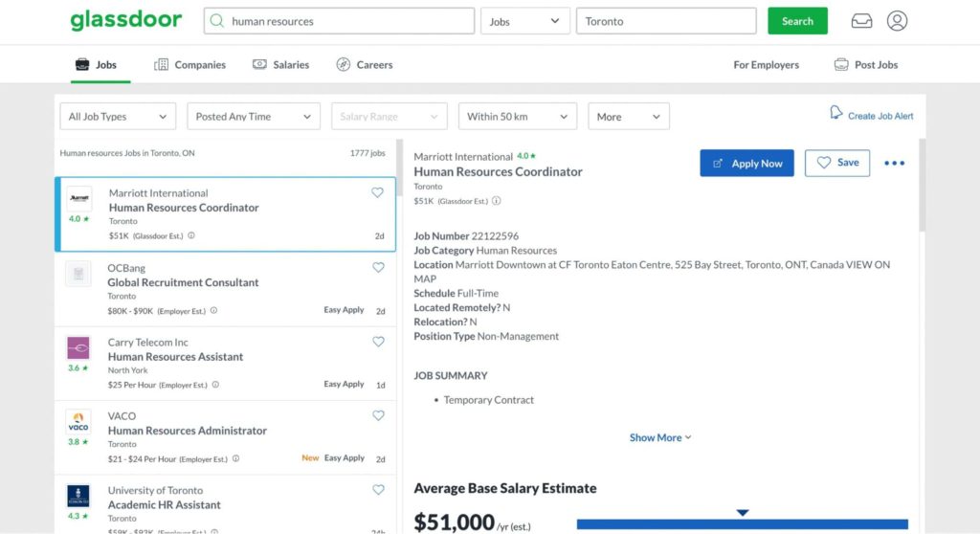The image size is (980, 534).
Task: Click Easy Apply on Global Recruitment Consultant
Action: pyautogui.click(x=344, y=309)
